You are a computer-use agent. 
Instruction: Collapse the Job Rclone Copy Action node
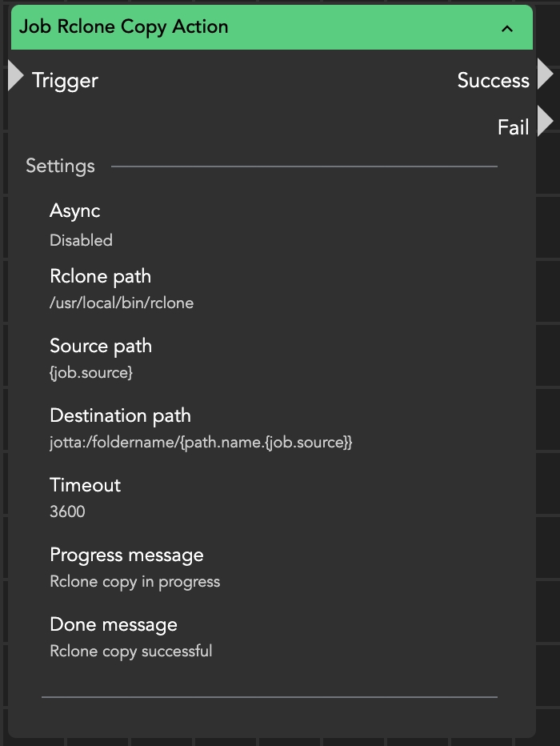click(506, 29)
